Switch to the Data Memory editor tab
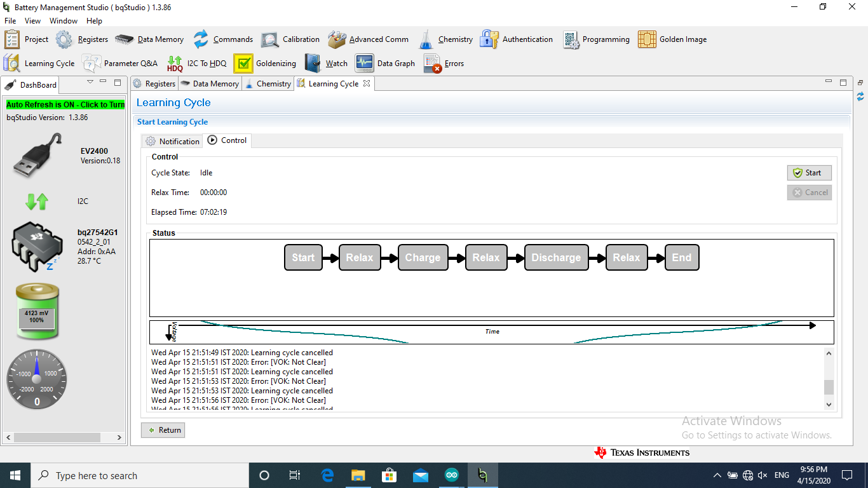Viewport: 868px width, 488px height. [x=210, y=84]
